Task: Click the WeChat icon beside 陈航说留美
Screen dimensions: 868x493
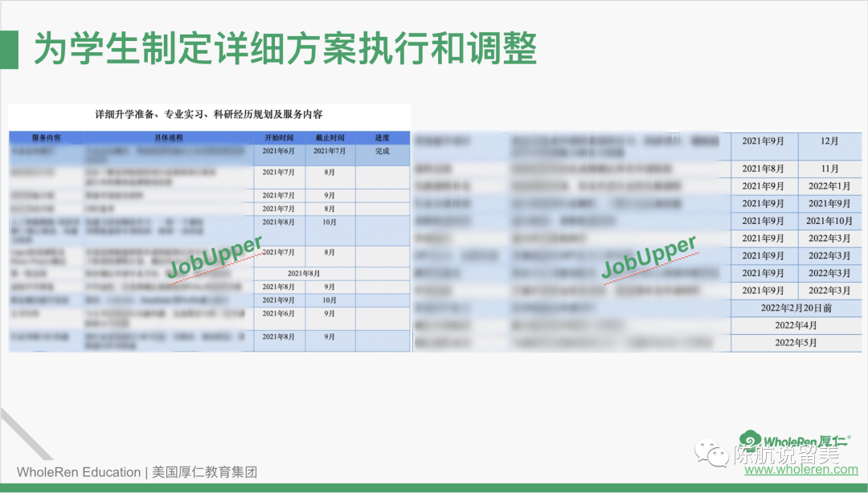Action: pos(711,454)
